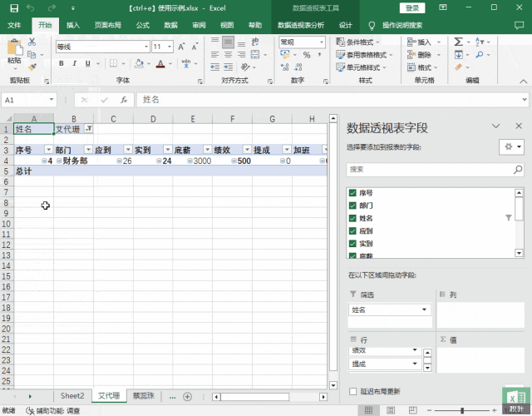The width and height of the screenshot is (532, 416).
Task: Click the Format Painter brush icon
Action: 32,67
